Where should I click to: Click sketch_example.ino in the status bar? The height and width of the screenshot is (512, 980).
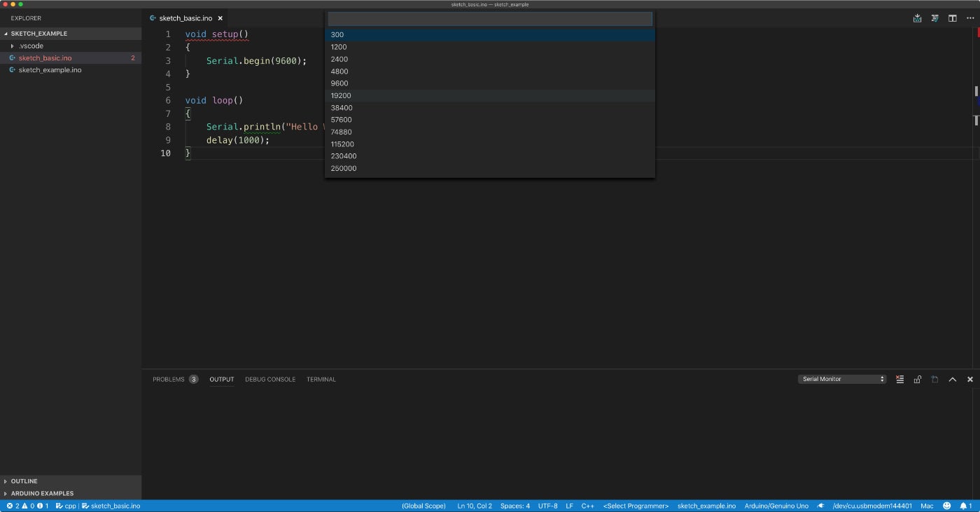(x=707, y=506)
